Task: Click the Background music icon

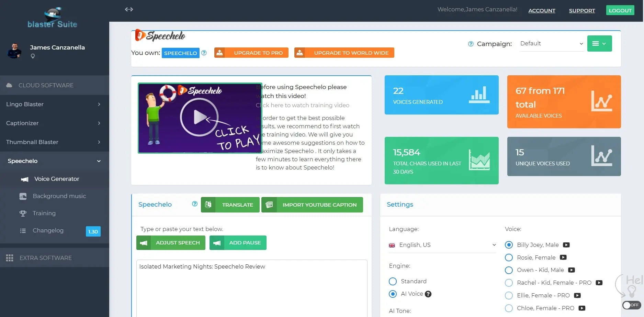Action: (23, 196)
